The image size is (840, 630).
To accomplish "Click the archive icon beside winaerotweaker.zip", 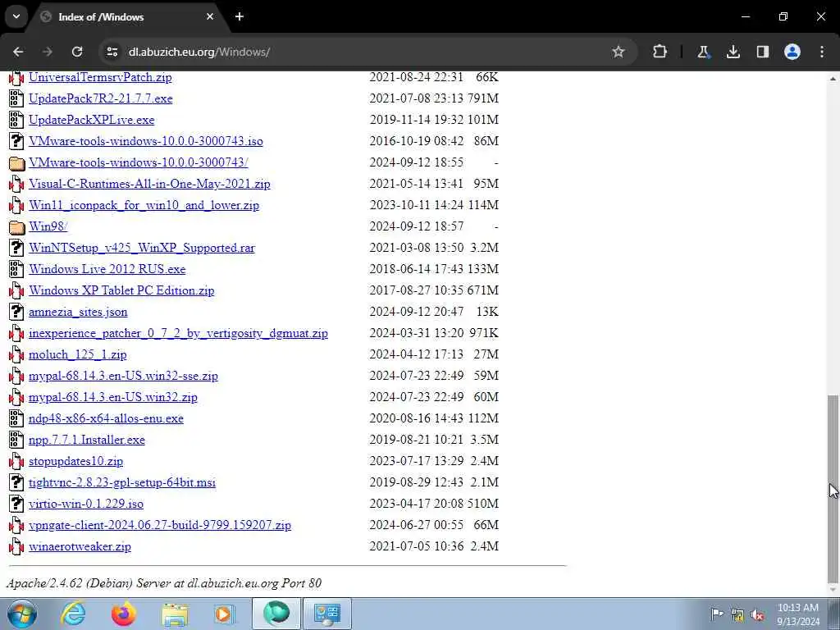I will pyautogui.click(x=16, y=546).
